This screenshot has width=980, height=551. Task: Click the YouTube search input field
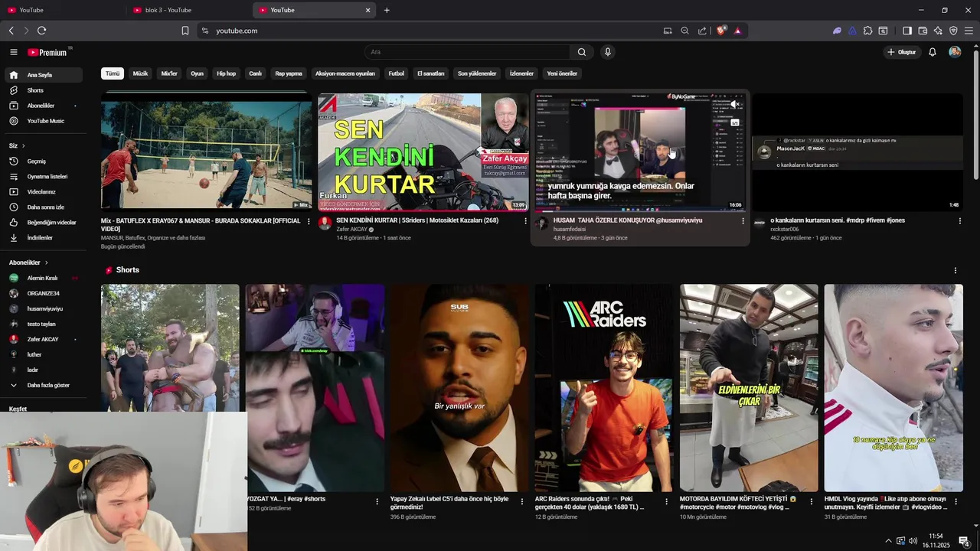click(x=467, y=52)
